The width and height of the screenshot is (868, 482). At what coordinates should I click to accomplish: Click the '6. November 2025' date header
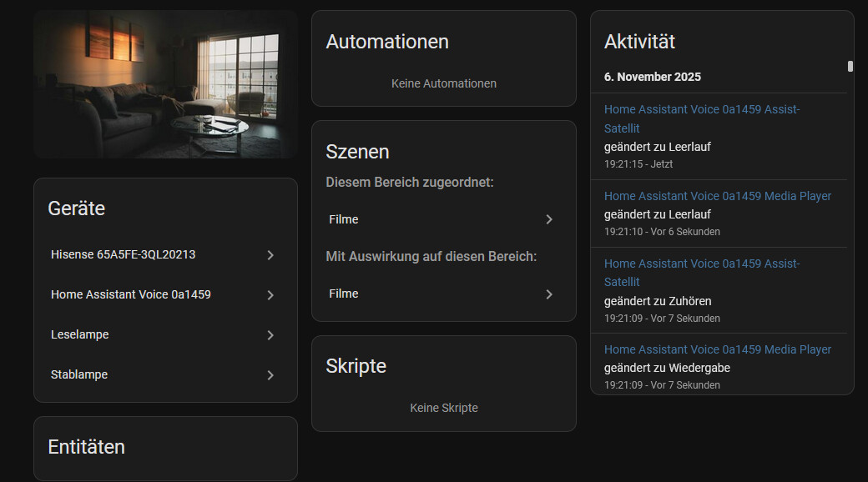coord(652,77)
